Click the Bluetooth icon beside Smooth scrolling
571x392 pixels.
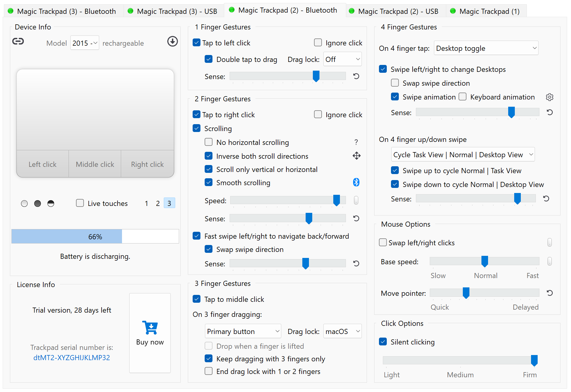pyautogui.click(x=356, y=182)
